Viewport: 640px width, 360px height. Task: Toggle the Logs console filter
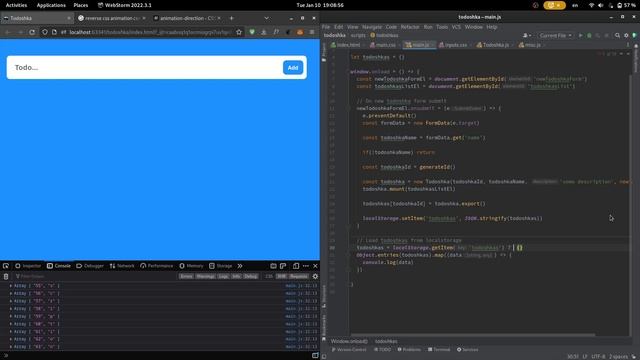pos(223,276)
